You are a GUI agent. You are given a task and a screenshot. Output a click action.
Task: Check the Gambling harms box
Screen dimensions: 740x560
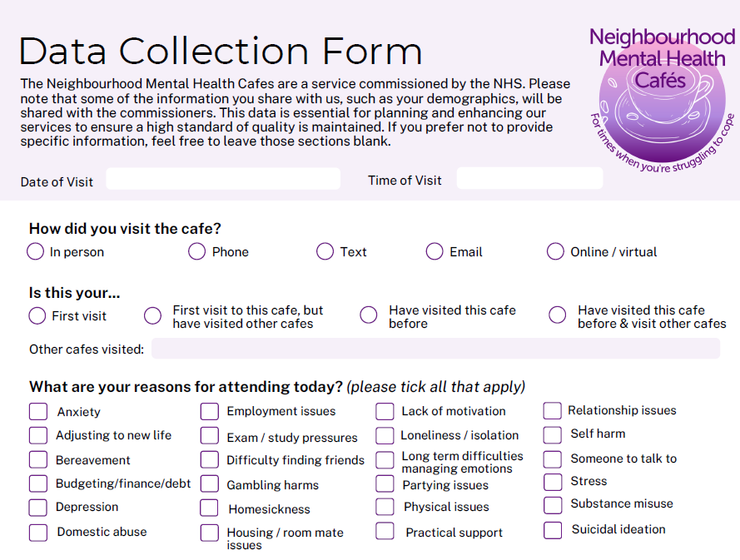210,485
